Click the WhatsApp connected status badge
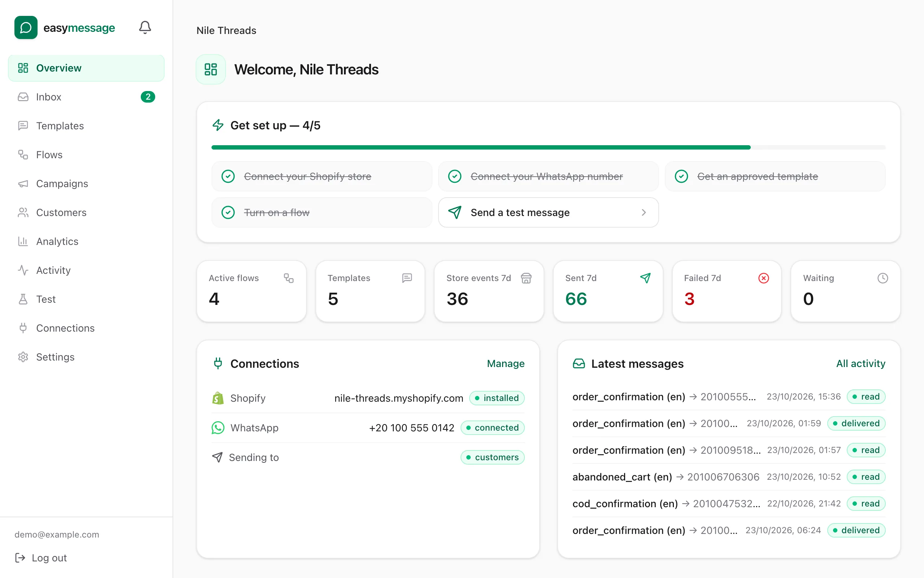This screenshot has height=578, width=924. 493,428
